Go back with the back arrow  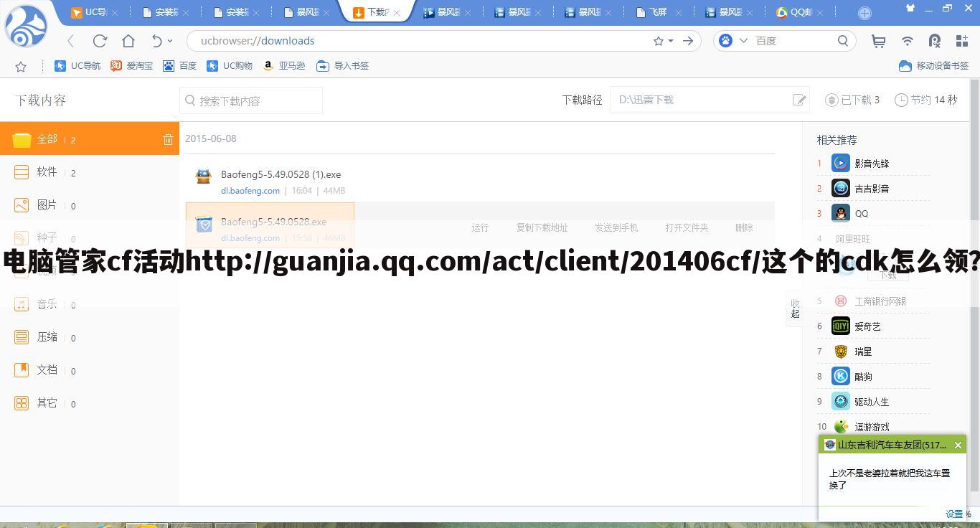(x=71, y=41)
